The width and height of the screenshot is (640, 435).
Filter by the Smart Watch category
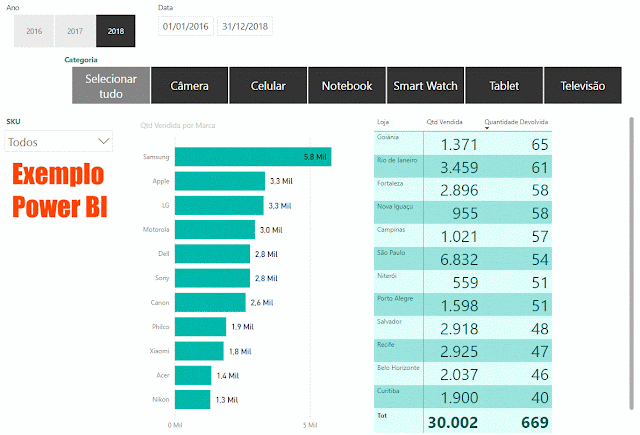(x=425, y=86)
